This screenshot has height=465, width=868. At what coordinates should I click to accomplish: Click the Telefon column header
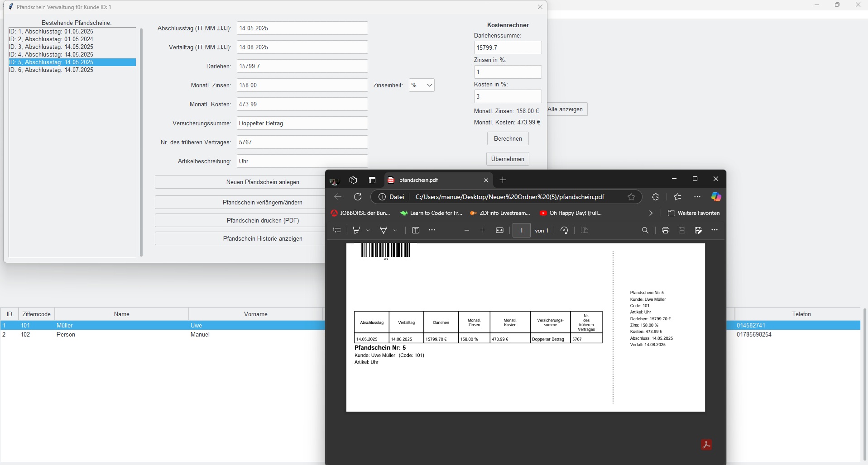tap(801, 314)
